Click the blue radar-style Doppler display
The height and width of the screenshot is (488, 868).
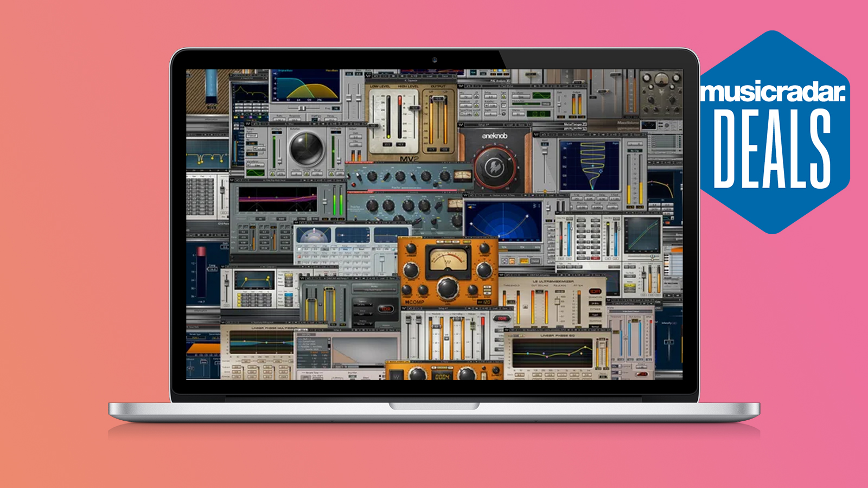[x=503, y=221]
